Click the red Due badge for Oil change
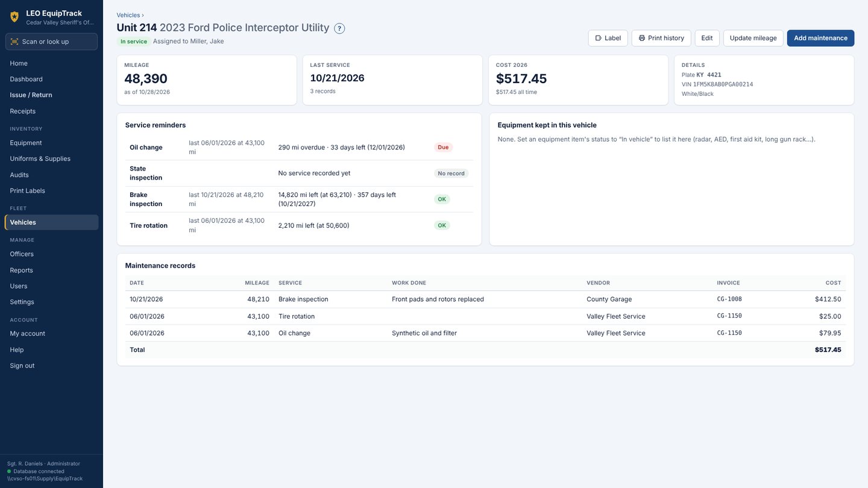The width and height of the screenshot is (868, 488). click(x=443, y=147)
